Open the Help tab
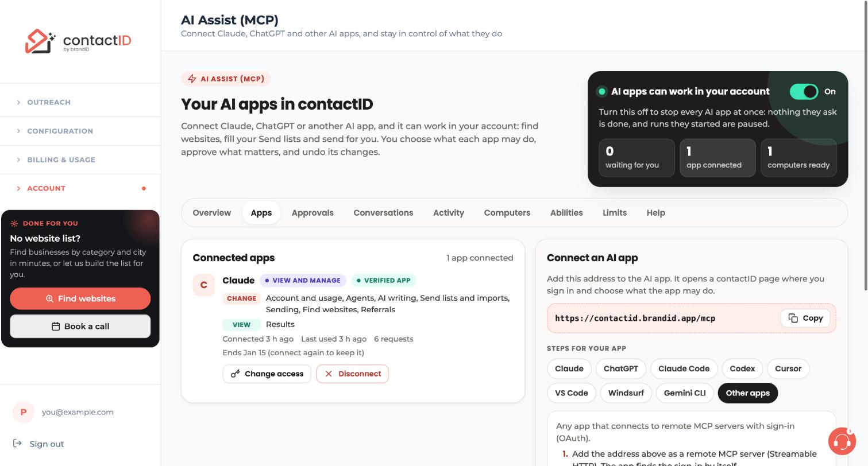 click(656, 213)
